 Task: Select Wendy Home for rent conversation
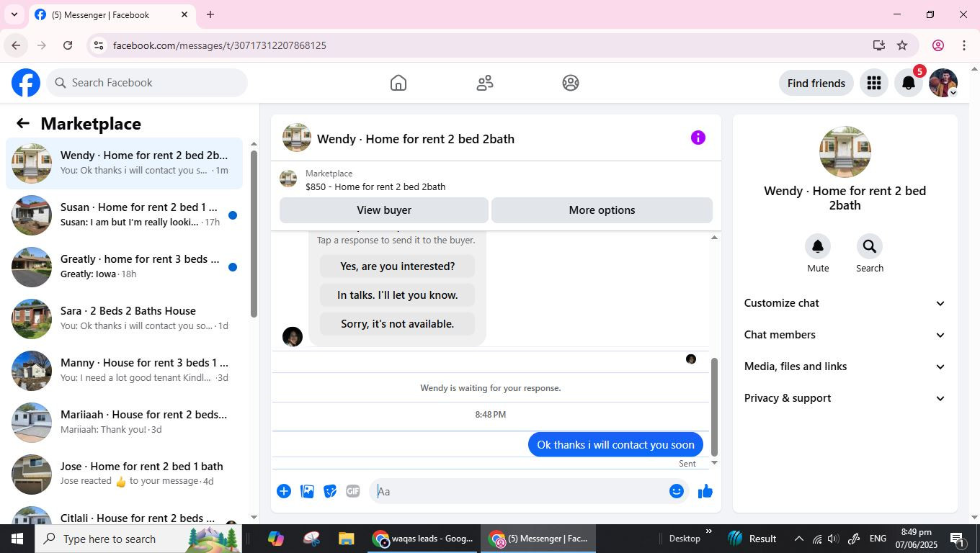(125, 163)
